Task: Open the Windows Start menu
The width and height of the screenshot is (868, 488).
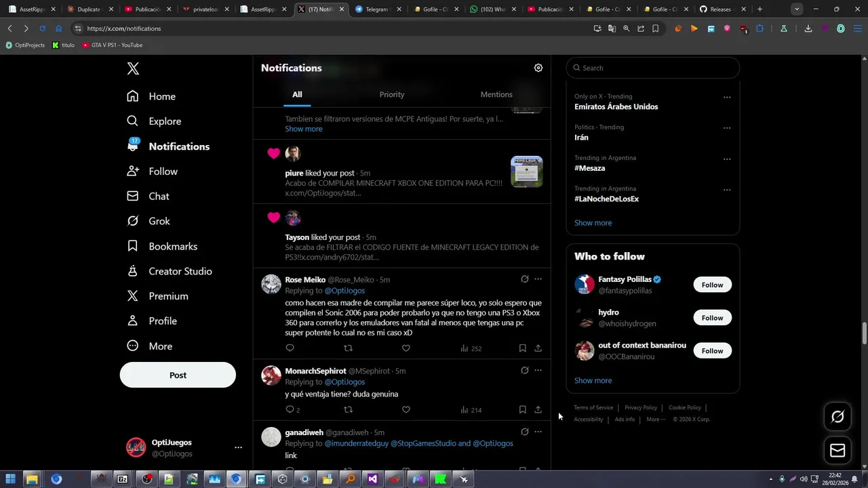Action: pos(10,479)
